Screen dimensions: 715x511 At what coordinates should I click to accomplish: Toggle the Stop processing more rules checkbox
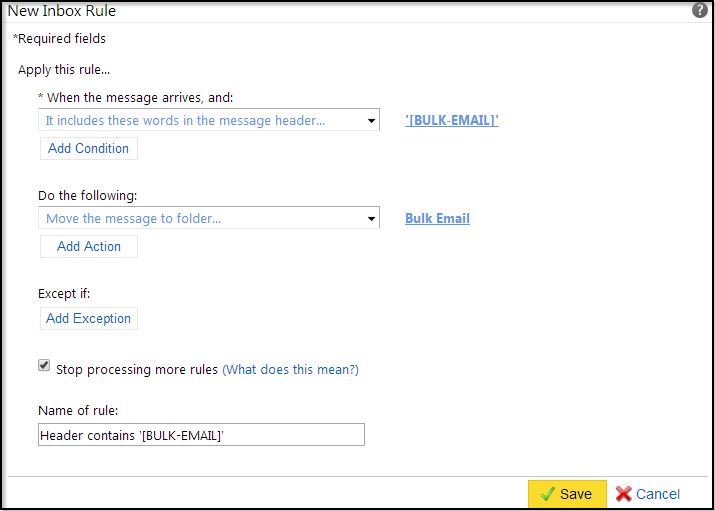pyautogui.click(x=44, y=366)
